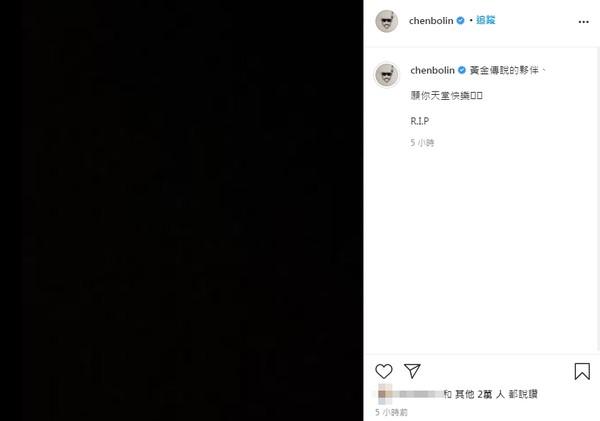
Task: Click the caption text 黃金傳說的夥伴
Action: point(504,70)
